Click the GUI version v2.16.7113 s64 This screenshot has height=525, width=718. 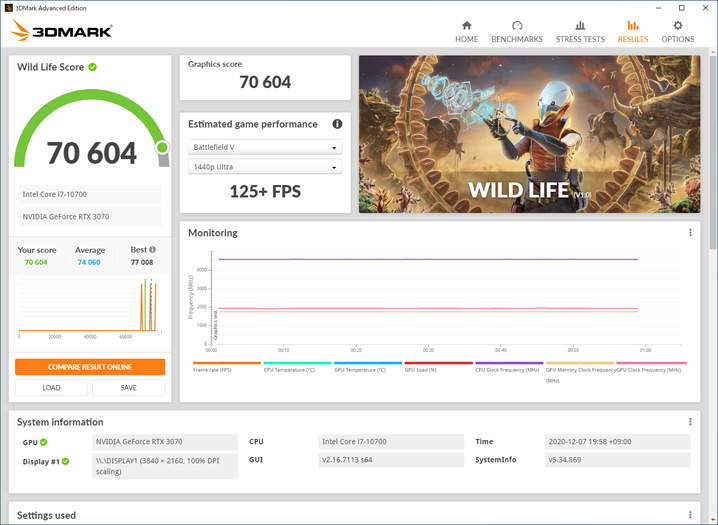pyautogui.click(x=391, y=460)
